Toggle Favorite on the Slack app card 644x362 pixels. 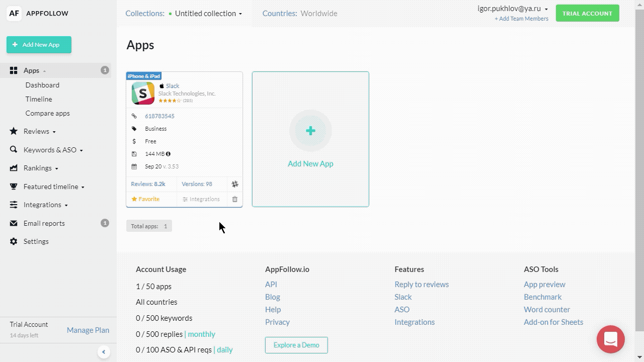(x=145, y=199)
